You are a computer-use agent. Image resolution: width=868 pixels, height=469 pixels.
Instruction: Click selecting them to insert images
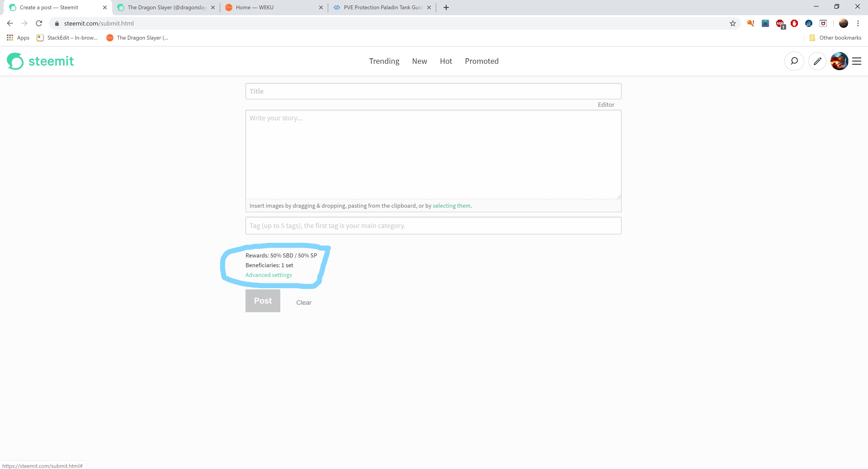pyautogui.click(x=452, y=205)
